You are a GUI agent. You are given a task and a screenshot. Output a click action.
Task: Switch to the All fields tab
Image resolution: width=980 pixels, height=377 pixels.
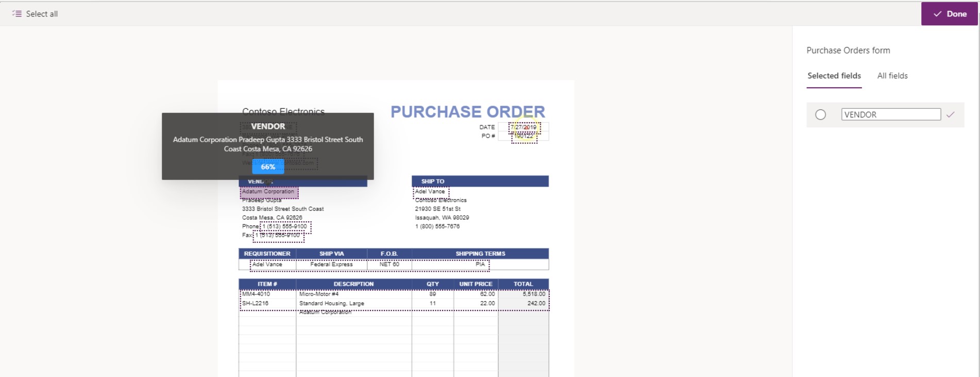892,76
